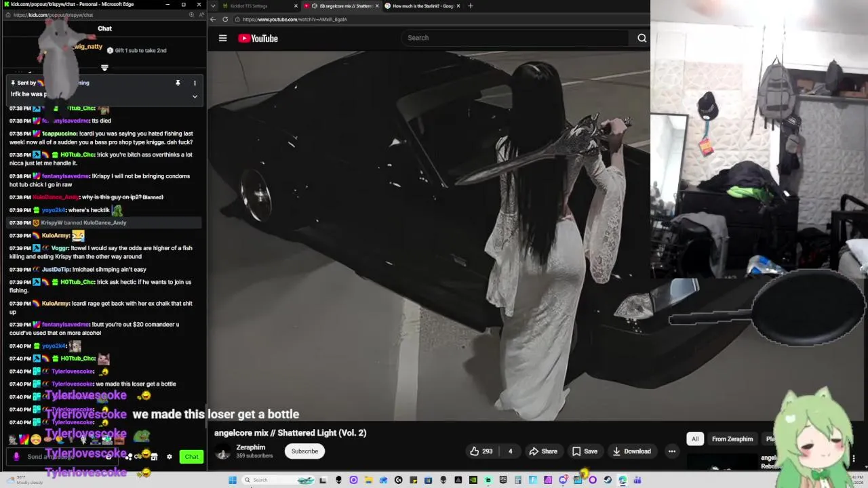Unpin the pinned chat message
This screenshot has width=868, height=488.
[178, 83]
